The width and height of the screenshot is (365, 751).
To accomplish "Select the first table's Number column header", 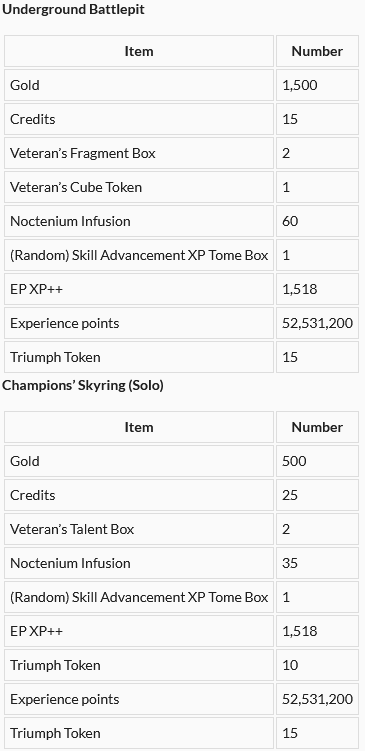I will pyautogui.click(x=317, y=51).
